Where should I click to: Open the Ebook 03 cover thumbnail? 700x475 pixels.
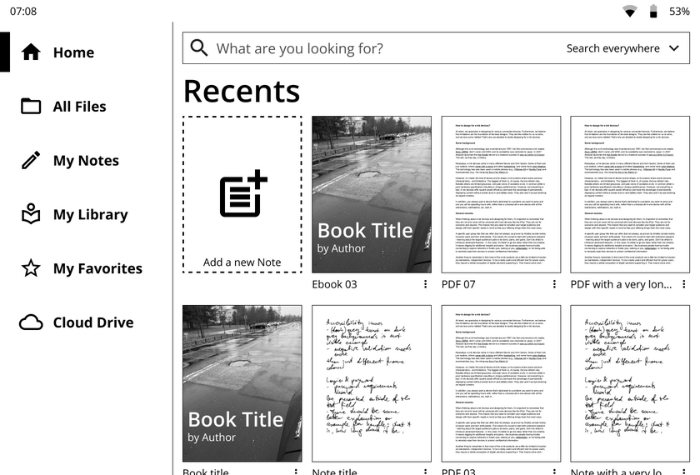(371, 194)
